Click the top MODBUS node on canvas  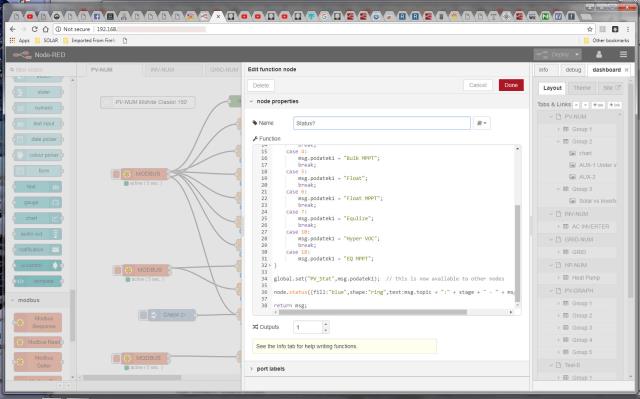(144, 174)
